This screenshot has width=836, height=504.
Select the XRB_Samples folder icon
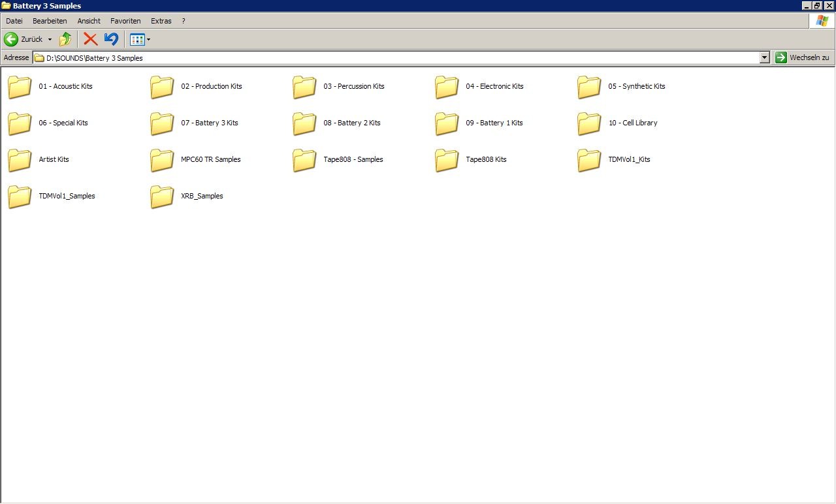coord(162,196)
